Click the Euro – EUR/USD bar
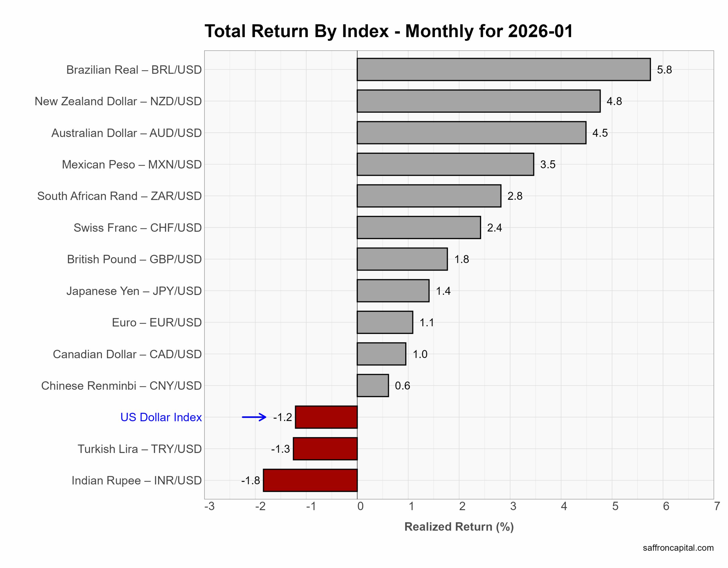Image resolution: width=728 pixels, height=568 pixels. [x=385, y=322]
